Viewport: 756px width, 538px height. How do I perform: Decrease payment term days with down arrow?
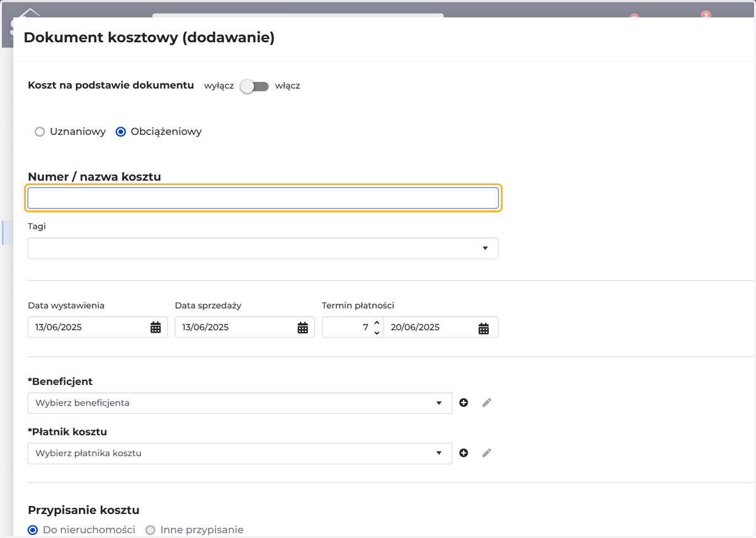pyautogui.click(x=377, y=333)
